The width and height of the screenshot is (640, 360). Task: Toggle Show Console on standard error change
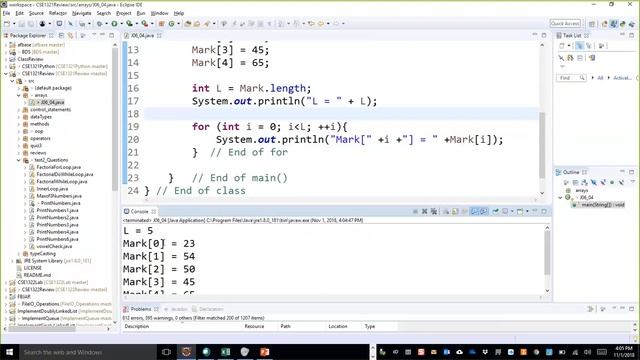(x=484, y=211)
